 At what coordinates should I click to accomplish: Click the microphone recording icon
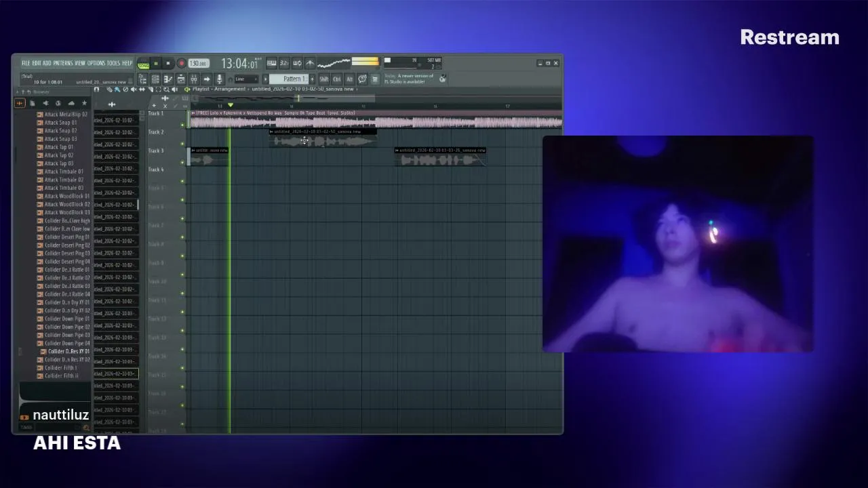pyautogui.click(x=219, y=79)
